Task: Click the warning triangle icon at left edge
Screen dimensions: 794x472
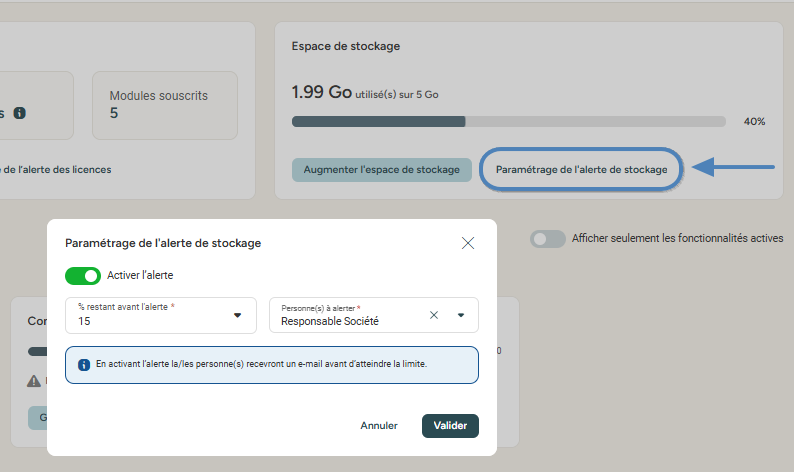Action: (x=34, y=380)
